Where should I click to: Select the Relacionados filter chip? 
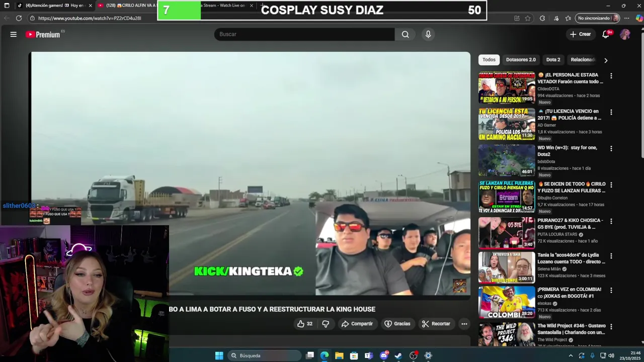click(583, 60)
